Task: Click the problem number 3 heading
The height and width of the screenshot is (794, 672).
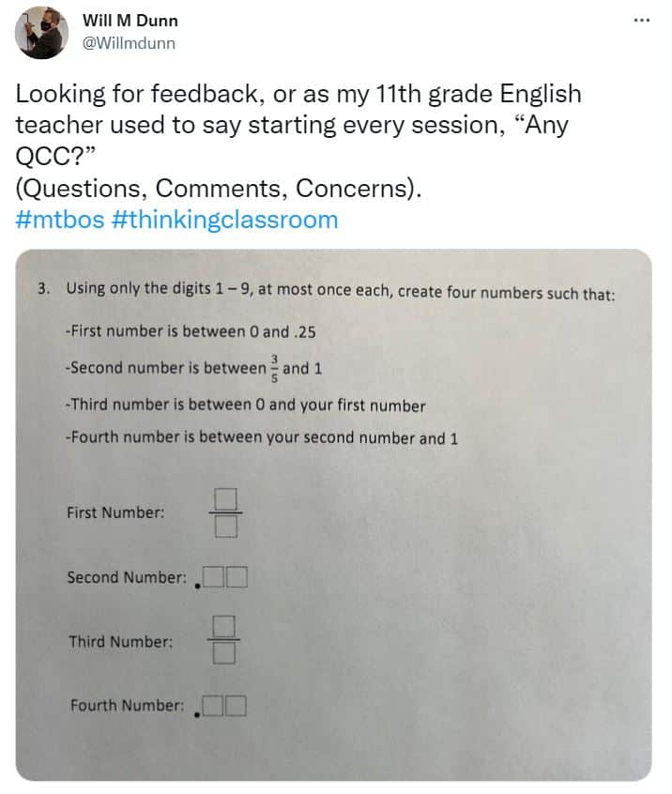Action: click(x=44, y=289)
